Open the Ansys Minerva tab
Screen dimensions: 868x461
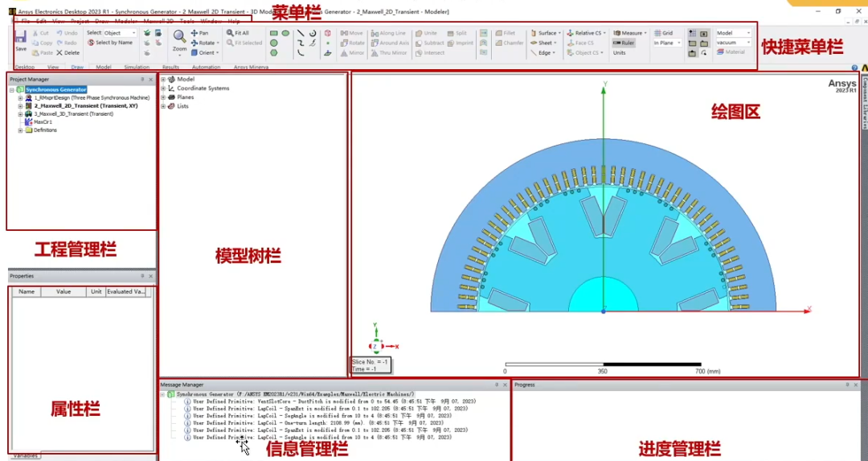(x=251, y=67)
